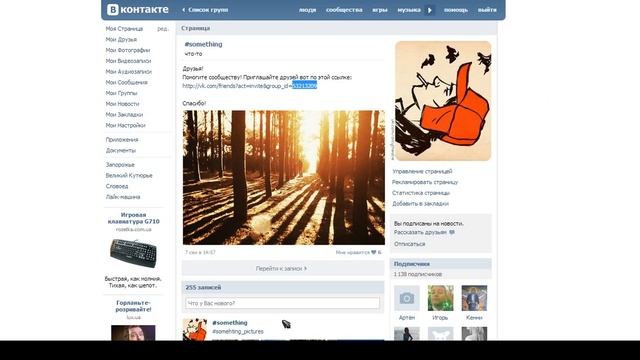Open Запорожье sidebar link
The width and height of the screenshot is (640, 360).
[120, 165]
